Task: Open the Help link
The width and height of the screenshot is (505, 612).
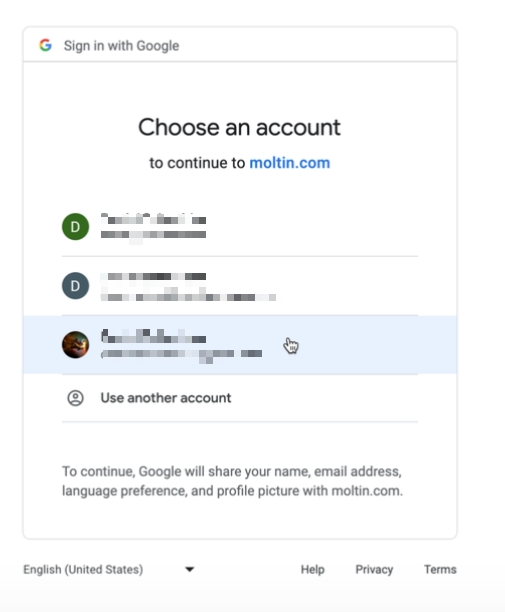Action: coord(313,569)
